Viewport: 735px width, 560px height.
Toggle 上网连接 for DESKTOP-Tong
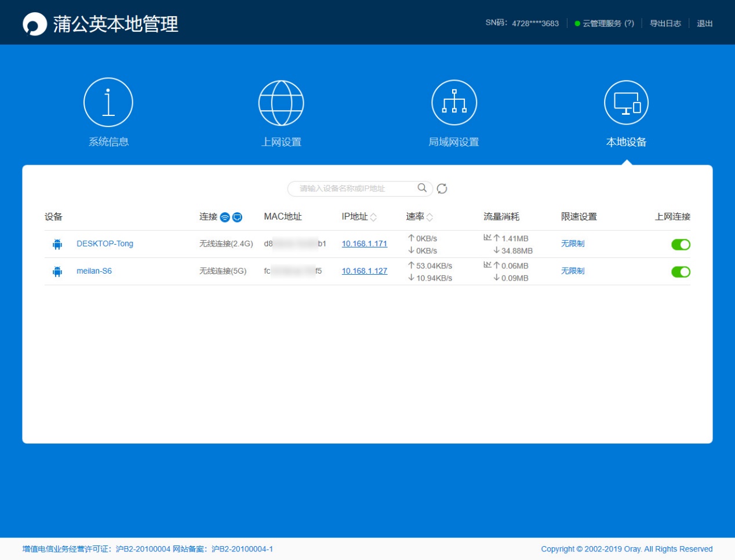point(681,244)
